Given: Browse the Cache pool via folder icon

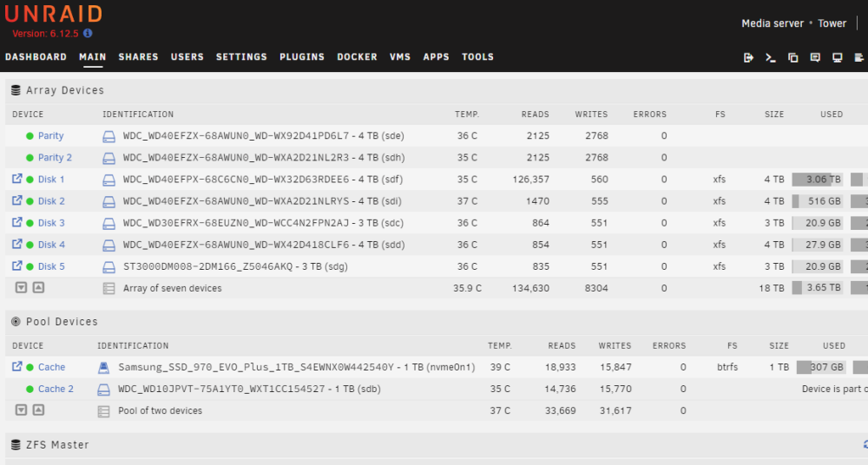Looking at the screenshot, I should (17, 366).
